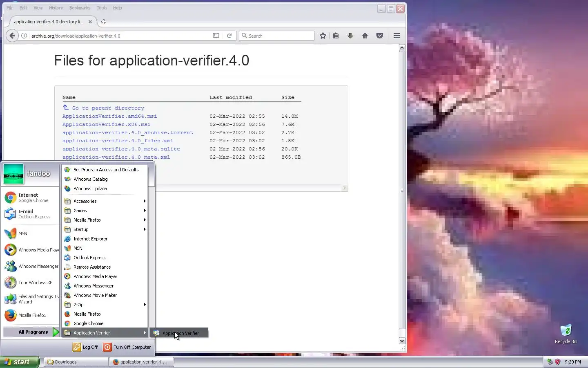
Task: Reload the page with the refresh icon
Action: click(229, 36)
